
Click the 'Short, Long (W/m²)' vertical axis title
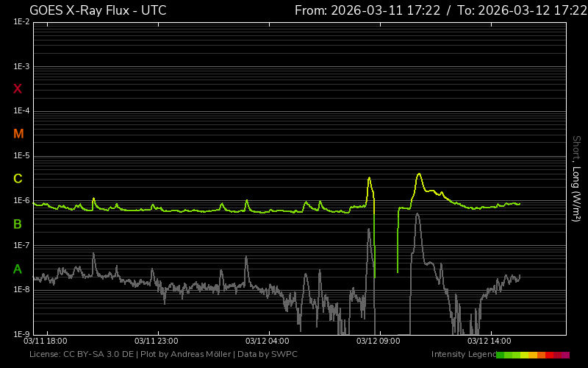tap(576, 179)
